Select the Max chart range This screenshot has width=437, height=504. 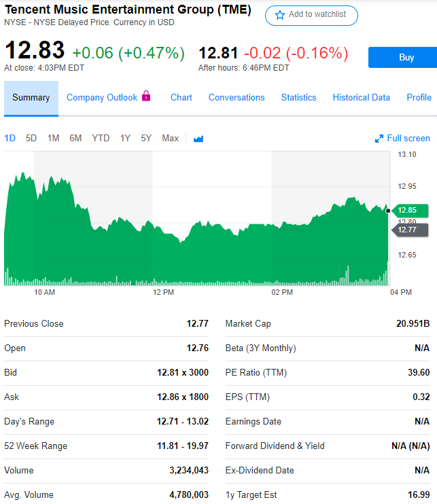[x=170, y=139]
